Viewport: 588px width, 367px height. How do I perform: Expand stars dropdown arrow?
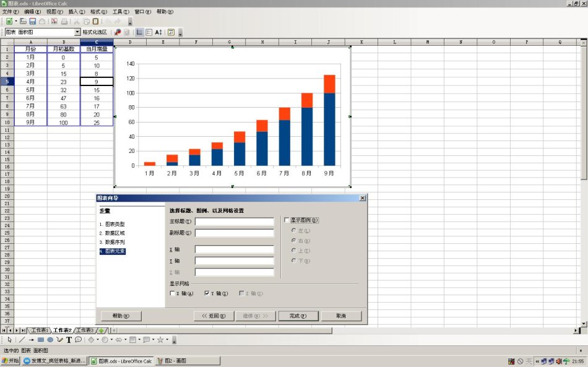click(x=167, y=340)
